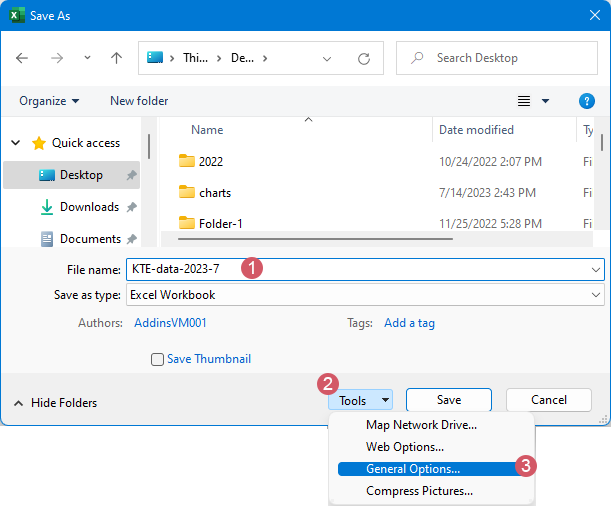This screenshot has width=611, height=506.
Task: Click the Add a tag link
Action: [x=409, y=323]
